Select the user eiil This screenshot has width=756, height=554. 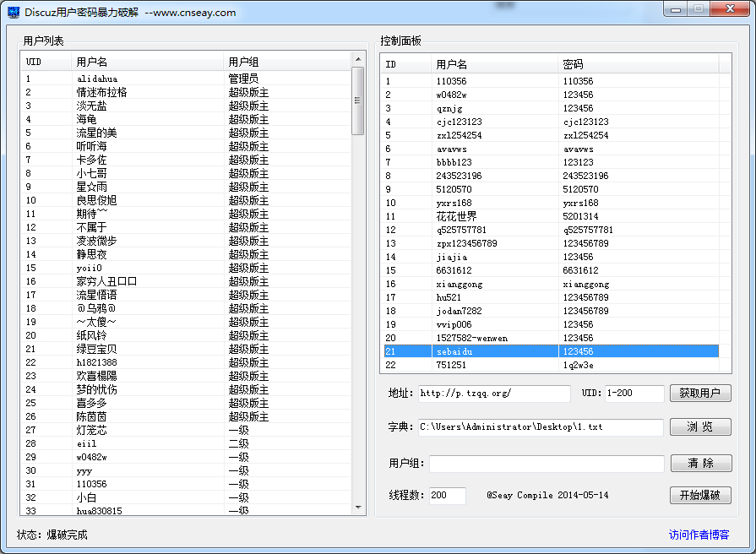coord(186,443)
